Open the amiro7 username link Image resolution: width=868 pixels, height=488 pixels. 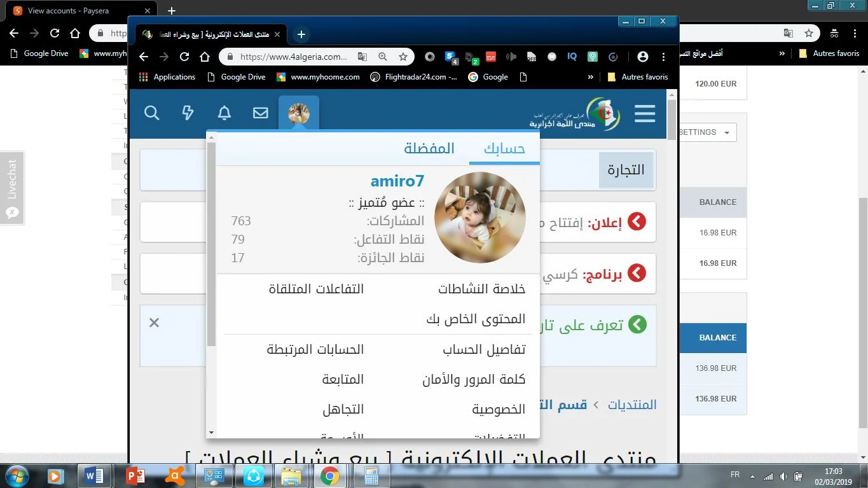[x=397, y=181]
